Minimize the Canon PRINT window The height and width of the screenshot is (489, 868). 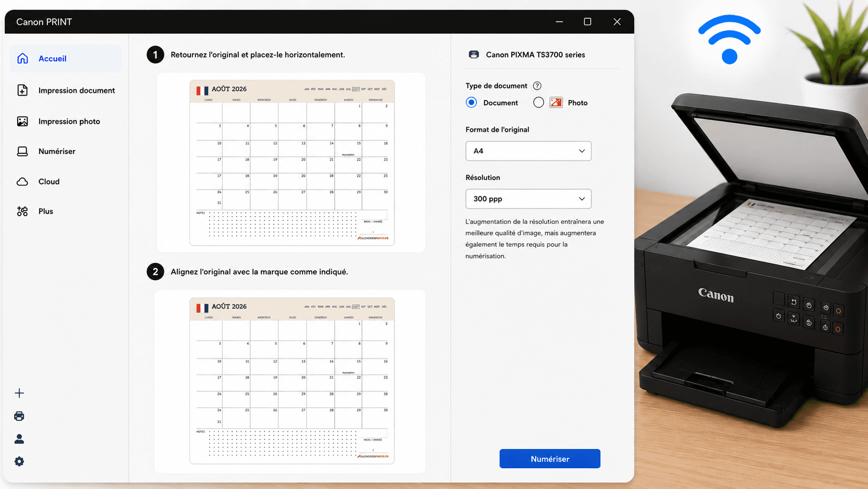pyautogui.click(x=559, y=22)
